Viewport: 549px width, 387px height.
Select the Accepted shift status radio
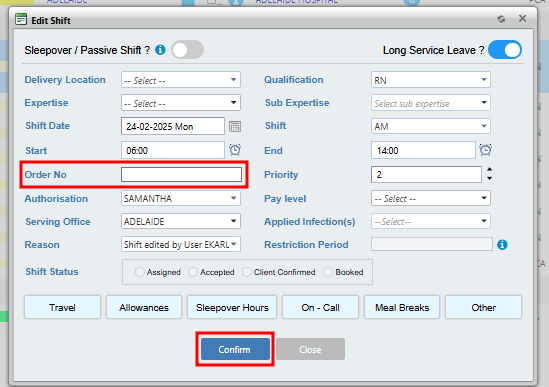[193, 272]
